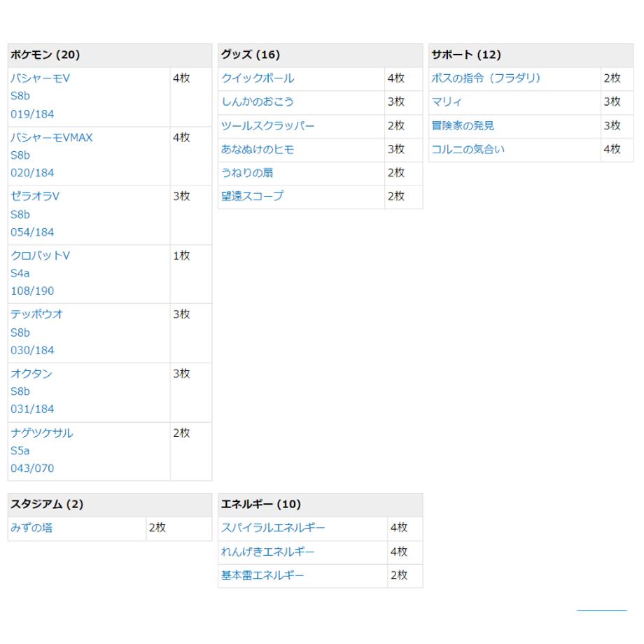Open the クイックボール link
644x644 pixels.
point(258,78)
